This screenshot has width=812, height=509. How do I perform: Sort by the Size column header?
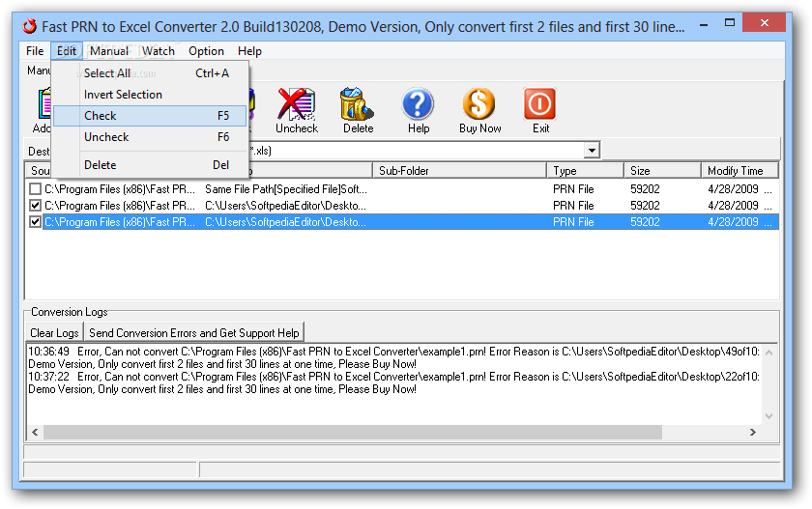tap(662, 171)
